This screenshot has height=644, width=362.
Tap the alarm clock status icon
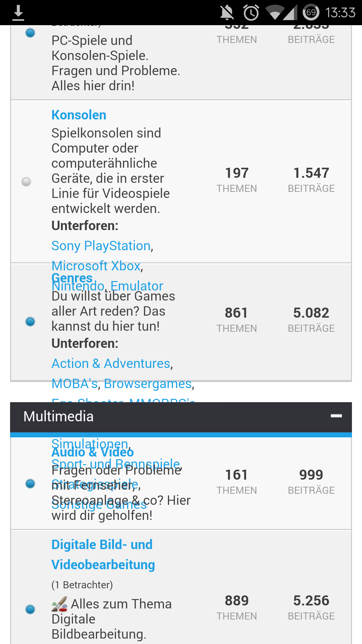[x=251, y=13]
